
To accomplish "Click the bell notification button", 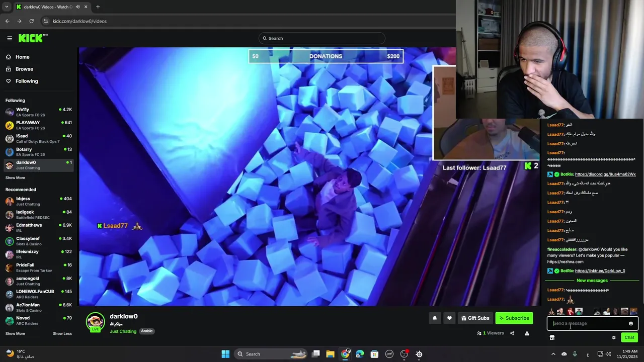I will (435, 318).
